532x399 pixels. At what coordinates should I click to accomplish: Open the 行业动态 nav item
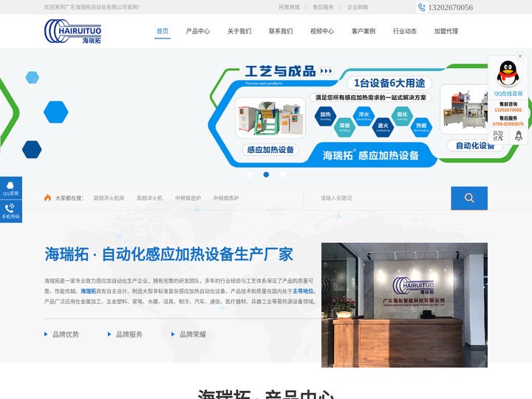(405, 31)
